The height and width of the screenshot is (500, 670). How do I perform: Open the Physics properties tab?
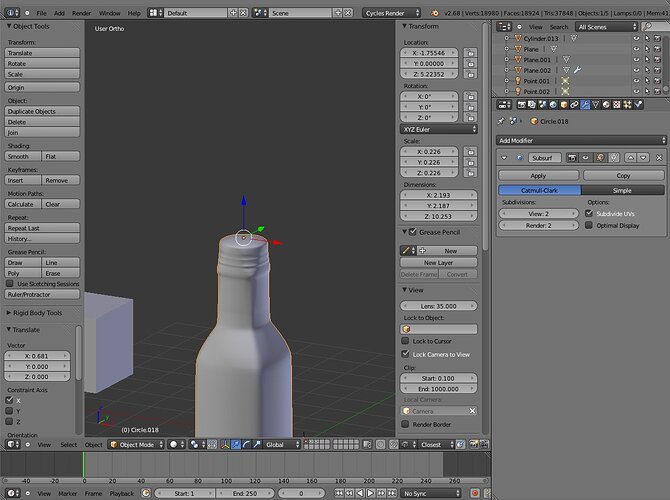(x=638, y=105)
